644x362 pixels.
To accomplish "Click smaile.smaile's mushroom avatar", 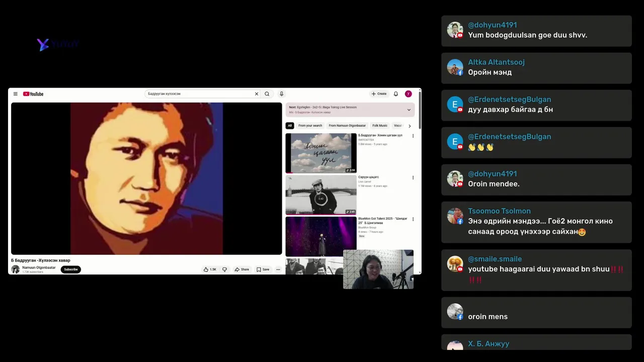I will click(x=455, y=264).
